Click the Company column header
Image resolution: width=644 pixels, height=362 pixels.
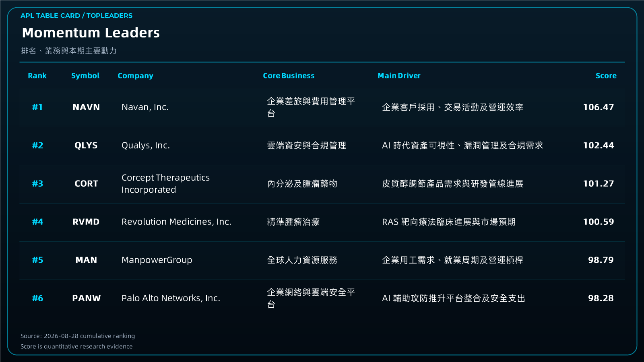(x=135, y=76)
